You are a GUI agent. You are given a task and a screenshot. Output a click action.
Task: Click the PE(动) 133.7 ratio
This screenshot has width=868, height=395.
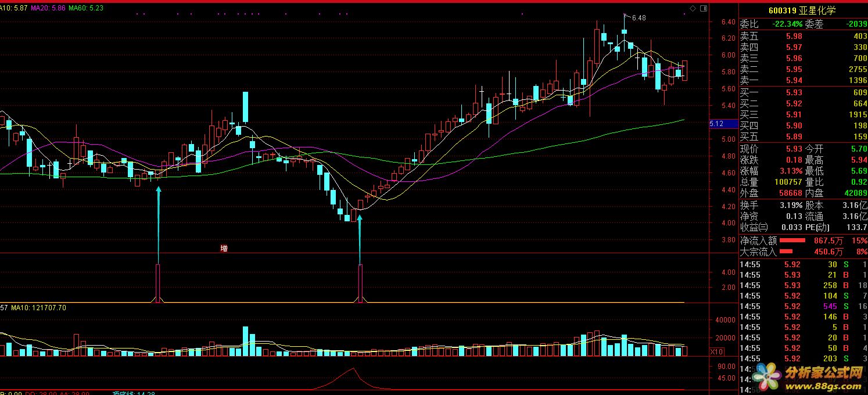[835, 227]
